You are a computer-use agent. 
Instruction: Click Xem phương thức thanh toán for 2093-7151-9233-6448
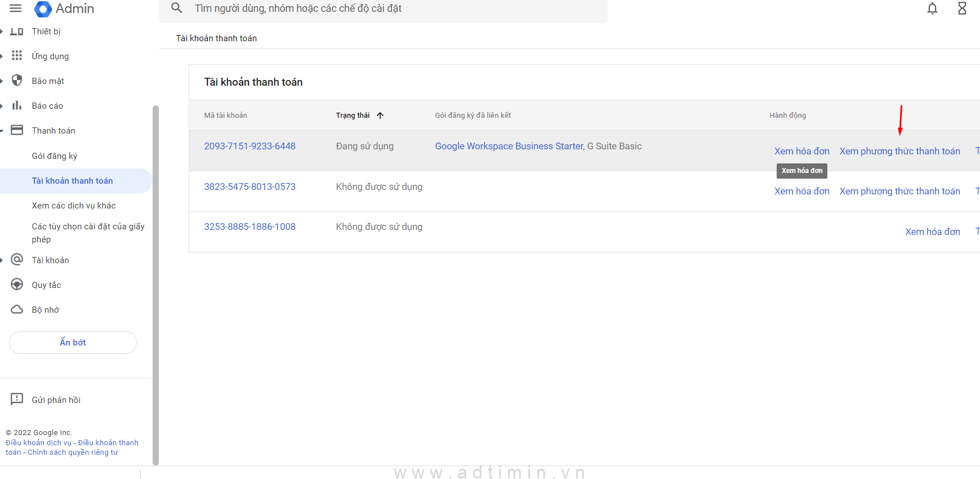900,151
